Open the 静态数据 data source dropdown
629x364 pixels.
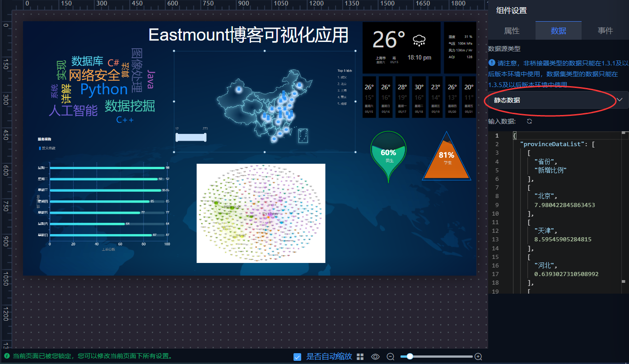[x=558, y=100]
